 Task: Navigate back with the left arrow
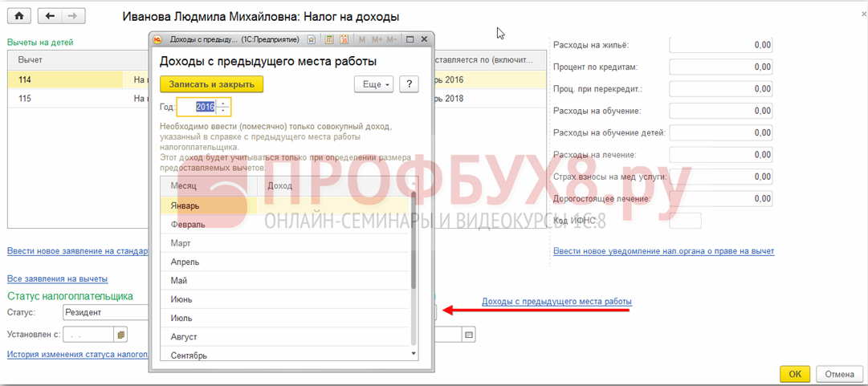tap(50, 16)
